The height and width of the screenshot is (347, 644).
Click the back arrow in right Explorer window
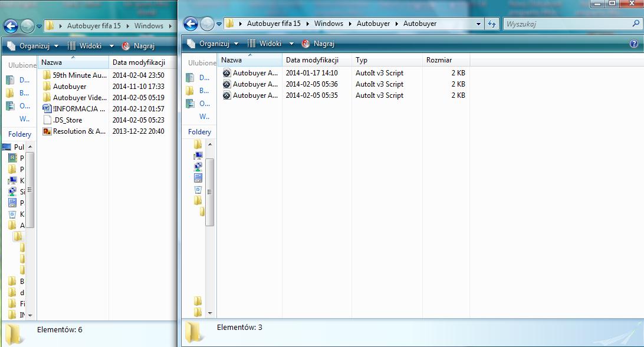coord(190,24)
